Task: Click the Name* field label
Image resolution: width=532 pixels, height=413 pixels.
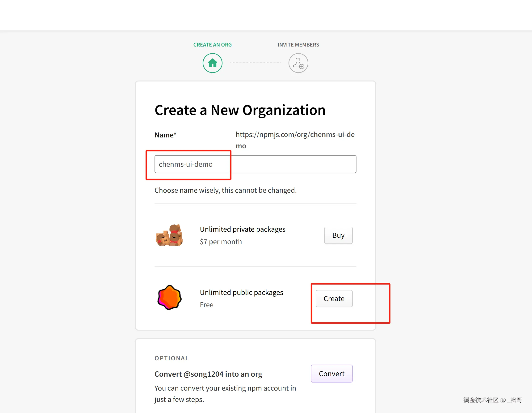Action: [x=165, y=135]
